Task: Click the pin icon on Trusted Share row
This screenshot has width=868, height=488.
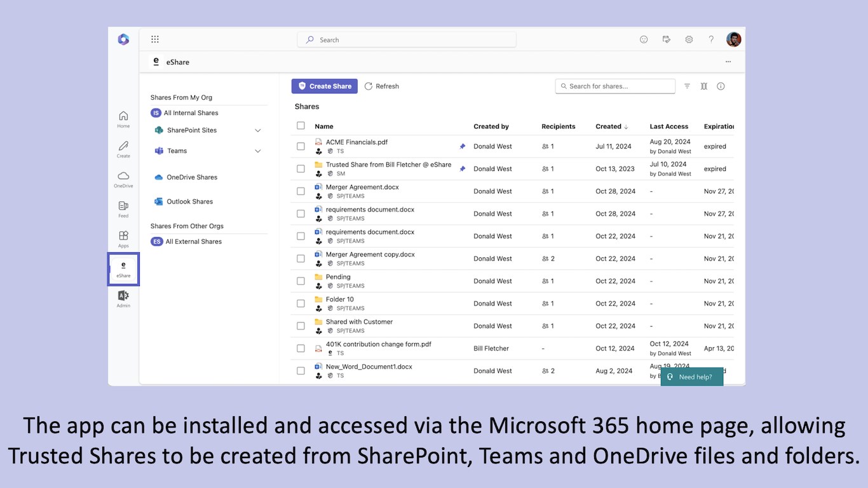Action: [x=463, y=168]
